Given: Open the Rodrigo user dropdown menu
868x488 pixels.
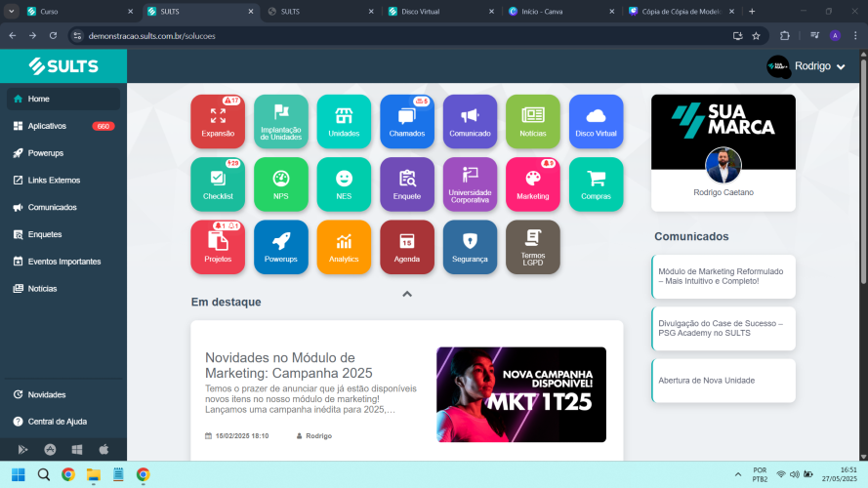Looking at the screenshot, I should click(x=807, y=66).
